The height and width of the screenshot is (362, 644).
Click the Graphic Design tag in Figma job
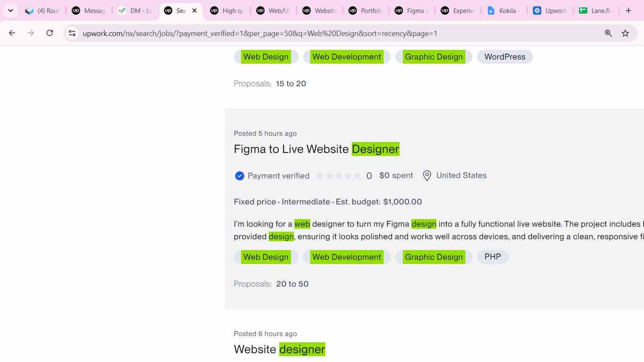[x=434, y=257]
